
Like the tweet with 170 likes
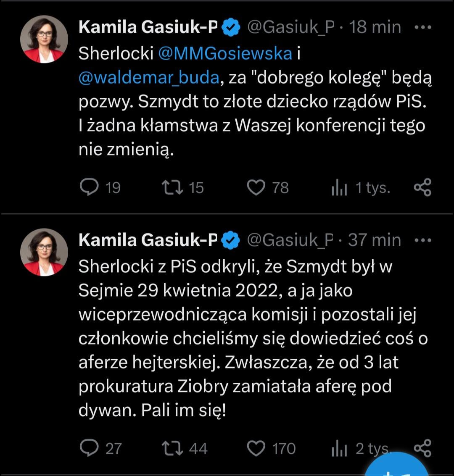tap(256, 448)
